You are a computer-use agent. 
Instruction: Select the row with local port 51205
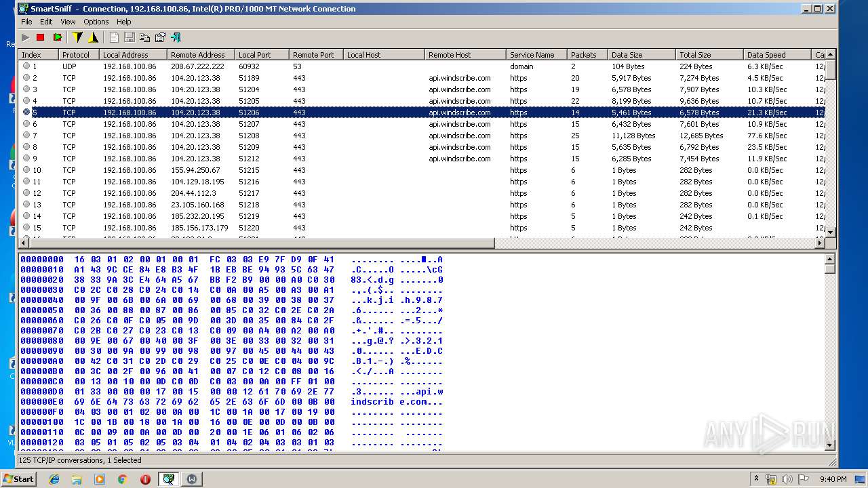click(x=422, y=101)
